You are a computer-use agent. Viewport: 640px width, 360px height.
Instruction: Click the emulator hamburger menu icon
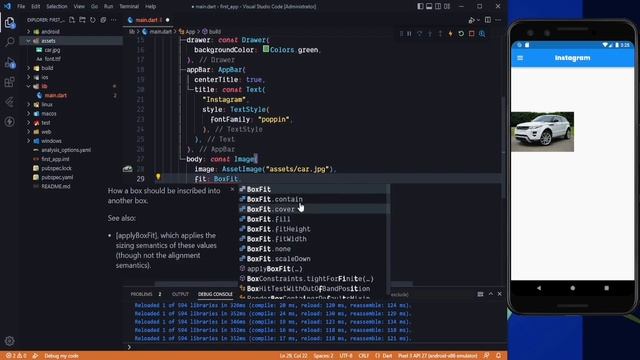point(520,58)
